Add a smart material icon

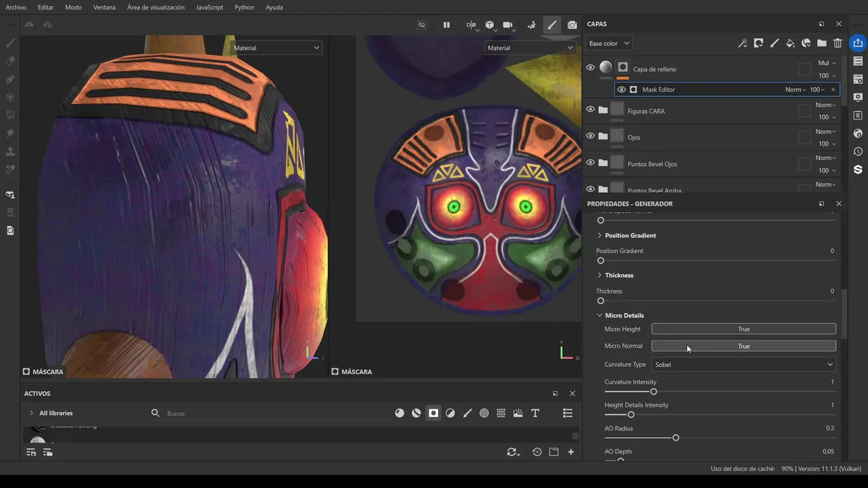[806, 43]
